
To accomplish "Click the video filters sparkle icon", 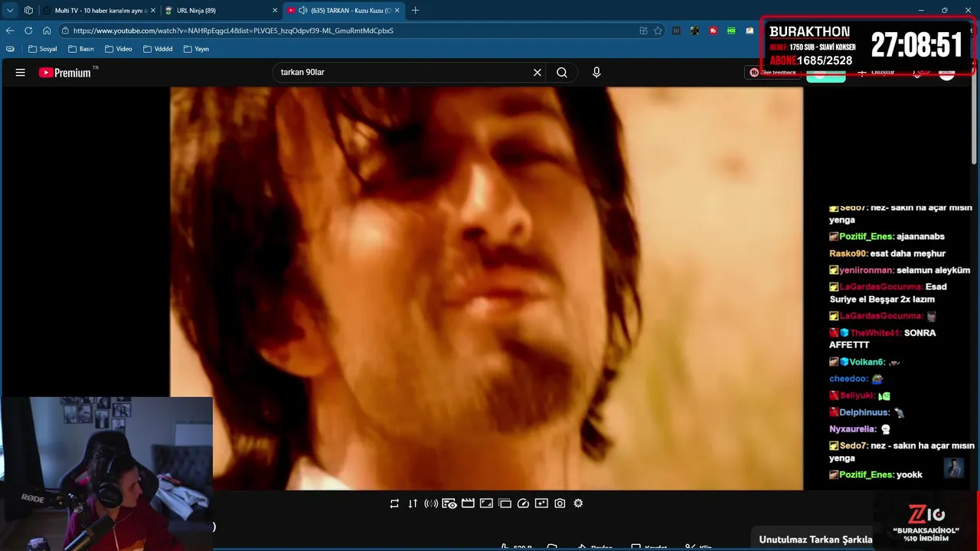I will (x=541, y=504).
